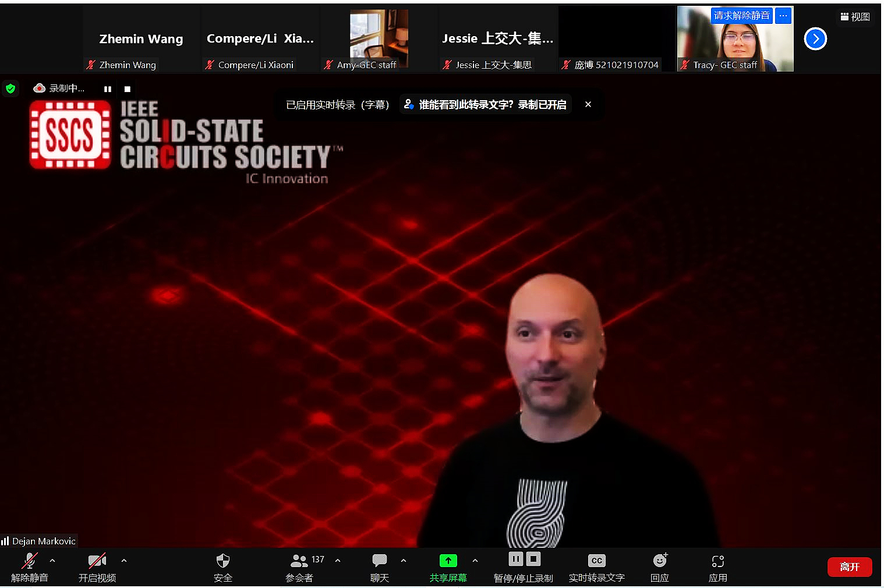Open the Chat (聊天) panel

coord(379,561)
